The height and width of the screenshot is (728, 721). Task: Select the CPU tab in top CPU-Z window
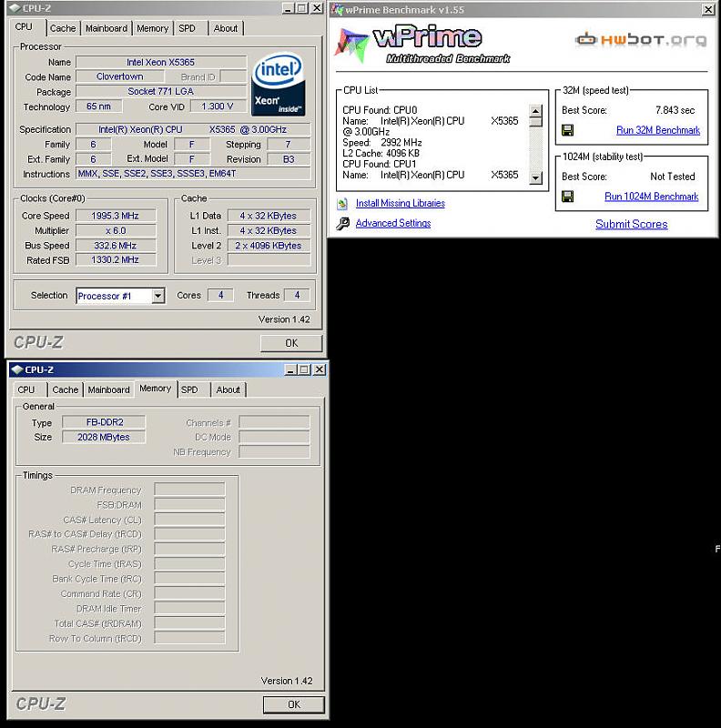[x=24, y=27]
